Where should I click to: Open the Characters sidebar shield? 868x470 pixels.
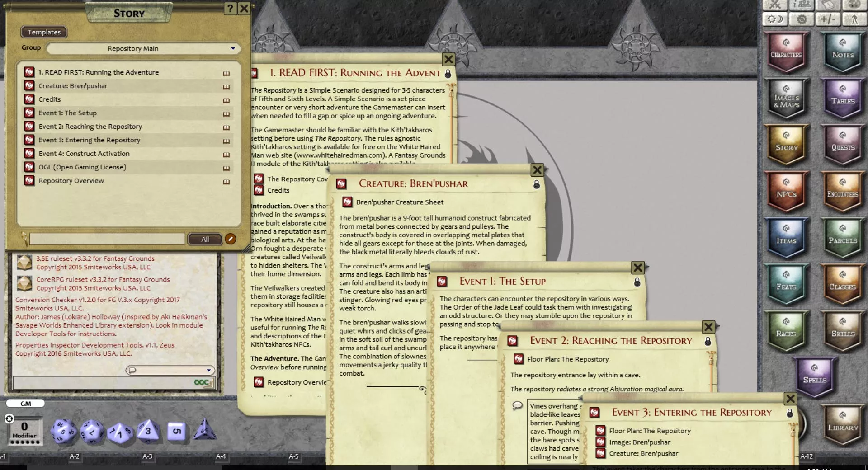786,53
